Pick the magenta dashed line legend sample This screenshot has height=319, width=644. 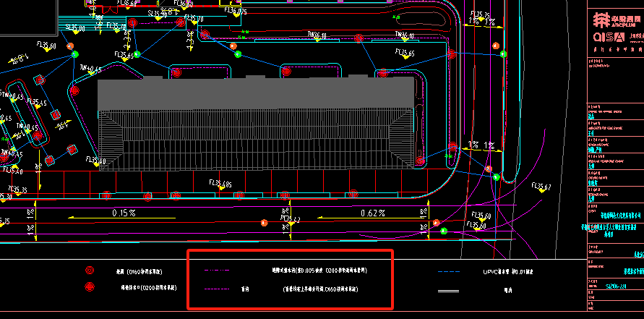tap(217, 289)
